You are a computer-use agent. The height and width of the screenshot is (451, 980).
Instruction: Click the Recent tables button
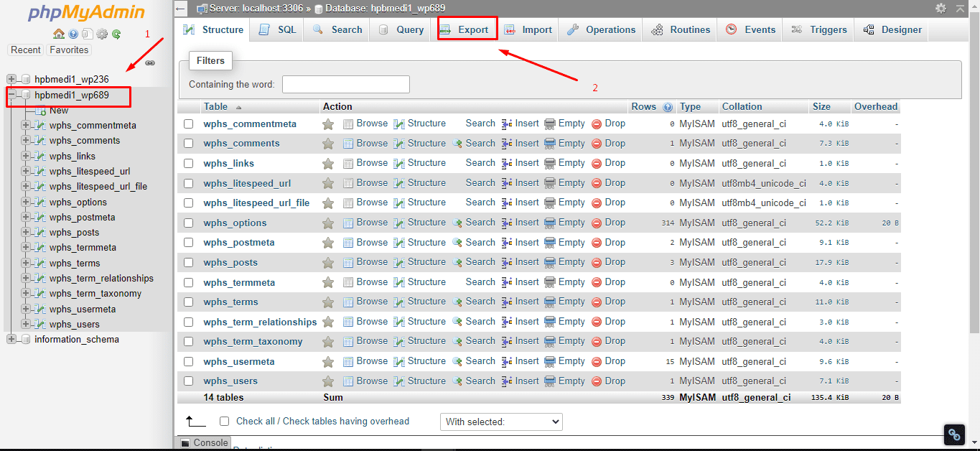point(26,50)
